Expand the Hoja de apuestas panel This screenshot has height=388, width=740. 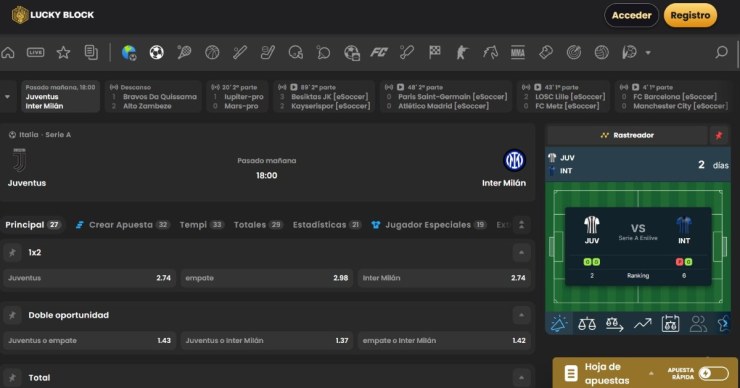click(651, 373)
